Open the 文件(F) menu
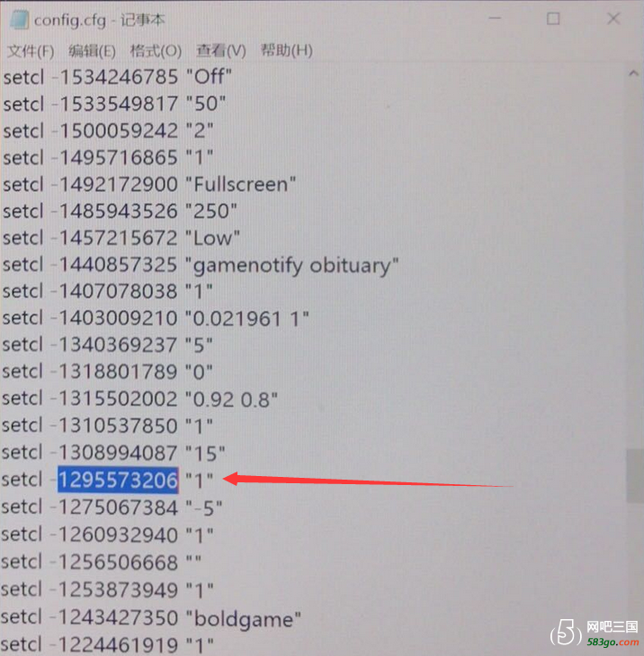Screen dimensions: 644x656 click(31, 51)
